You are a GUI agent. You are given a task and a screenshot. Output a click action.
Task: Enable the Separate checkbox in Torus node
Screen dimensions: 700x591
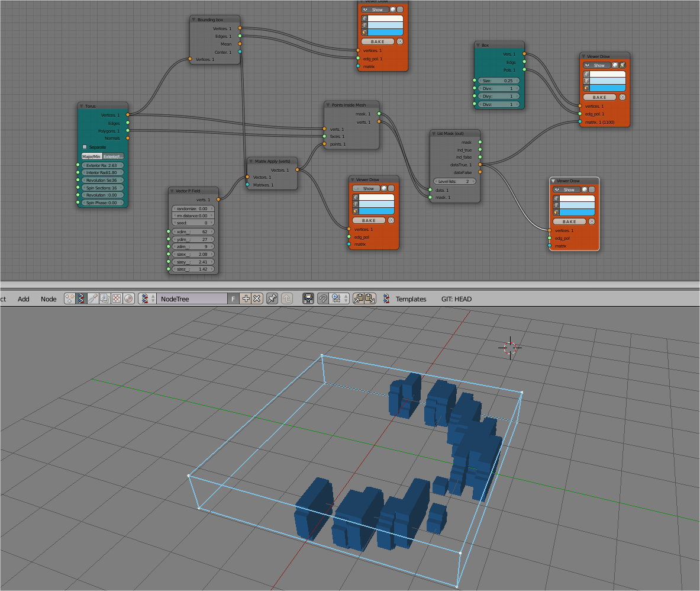[x=85, y=147]
